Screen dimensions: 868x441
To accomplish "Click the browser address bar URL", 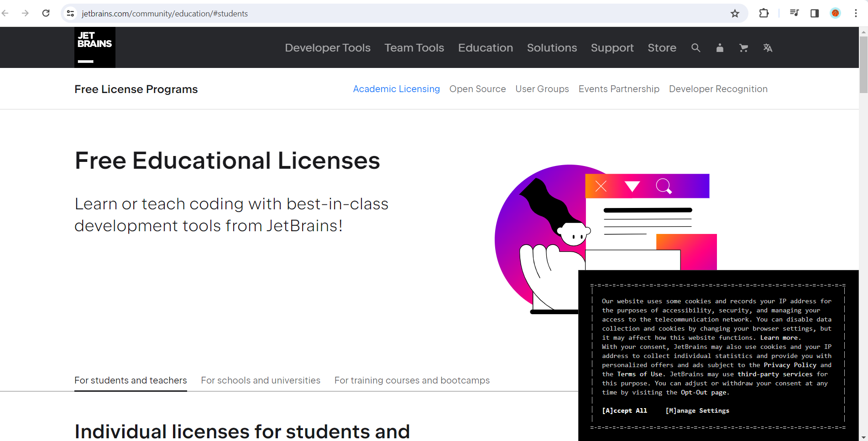I will pos(165,14).
